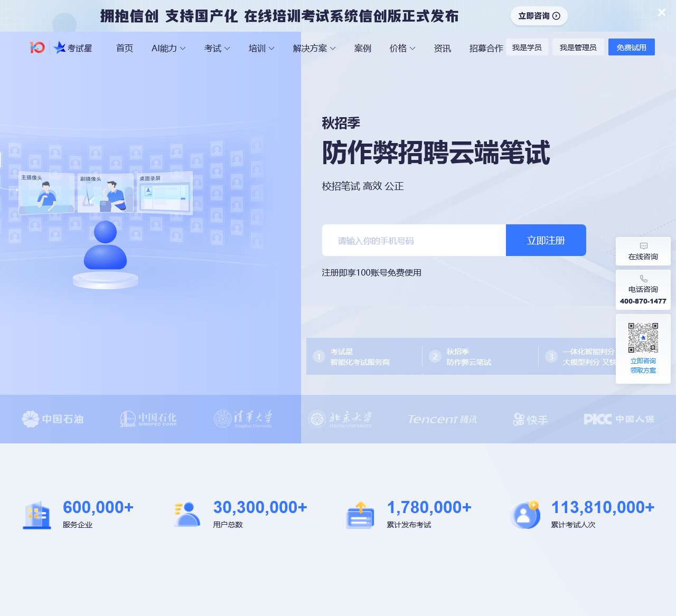Click the 我是管理员 login button
Screen dimensions: 676x616
coord(578,48)
